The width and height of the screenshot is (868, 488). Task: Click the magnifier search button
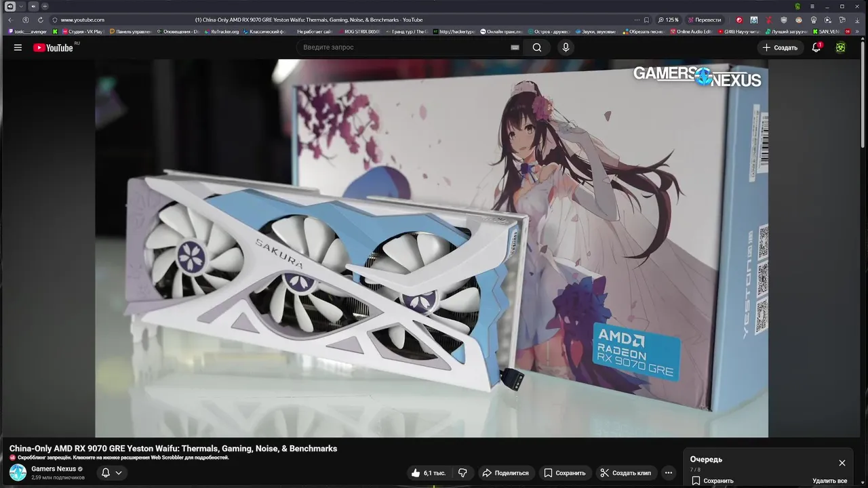[x=537, y=47]
